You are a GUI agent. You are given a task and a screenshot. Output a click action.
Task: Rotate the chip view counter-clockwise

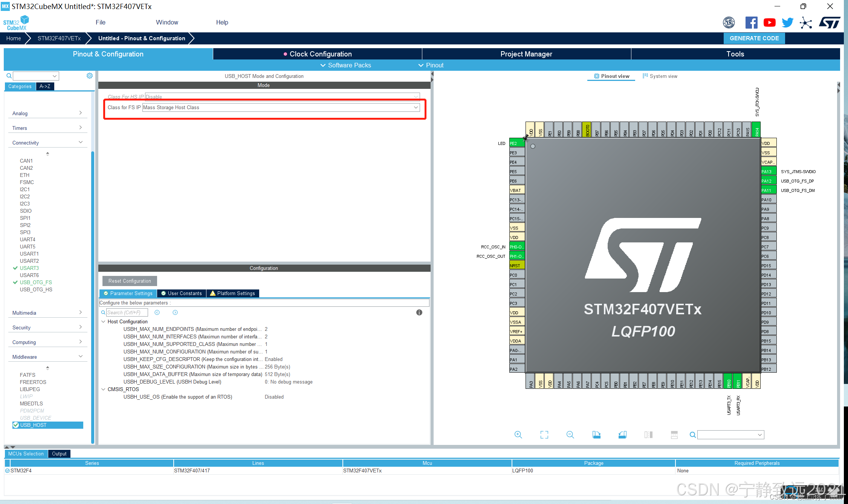pos(622,435)
